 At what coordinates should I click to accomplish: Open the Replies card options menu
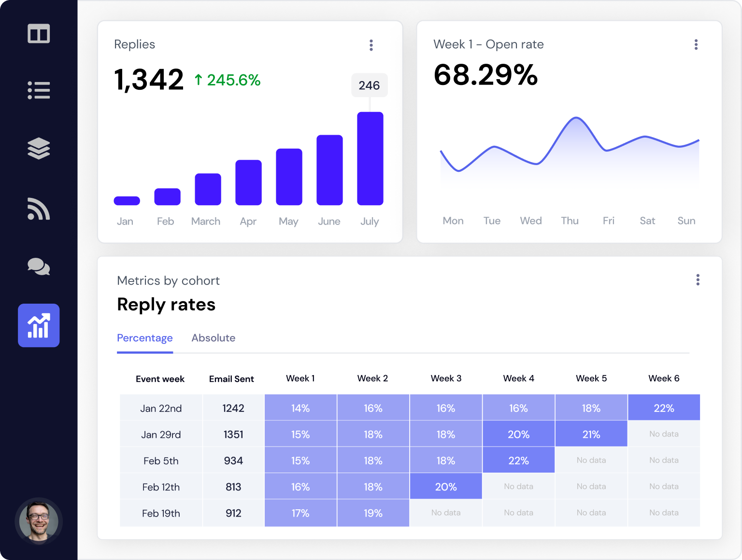[371, 44]
